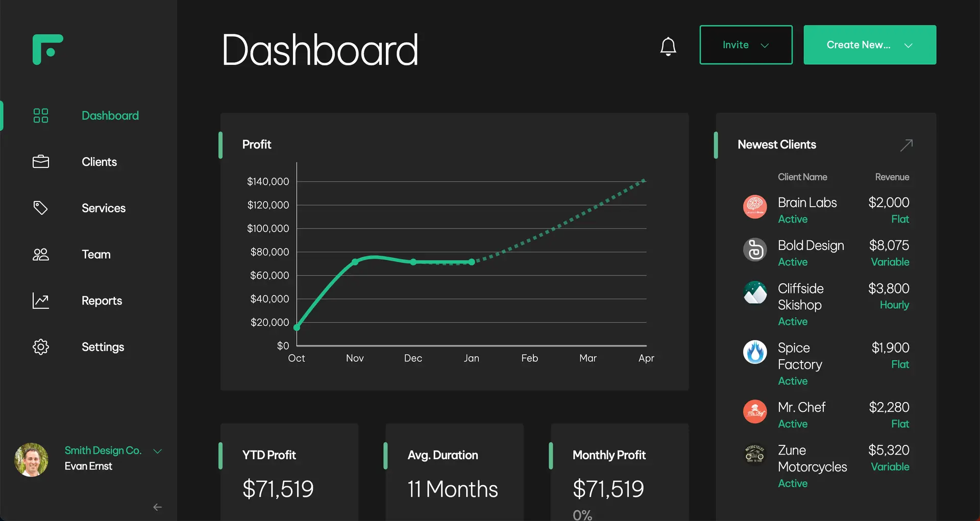Image resolution: width=980 pixels, height=521 pixels.
Task: Click Brain Labs client logo
Action: point(755,207)
